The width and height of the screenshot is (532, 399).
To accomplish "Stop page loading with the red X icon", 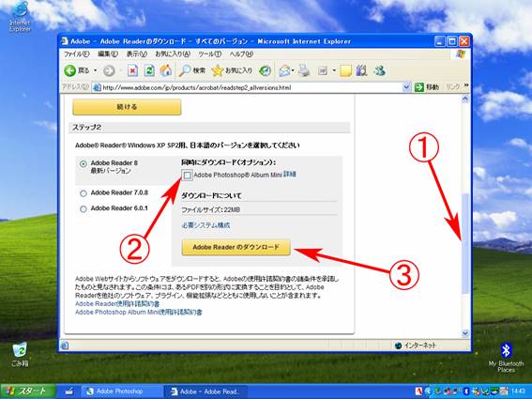I will tap(132, 70).
